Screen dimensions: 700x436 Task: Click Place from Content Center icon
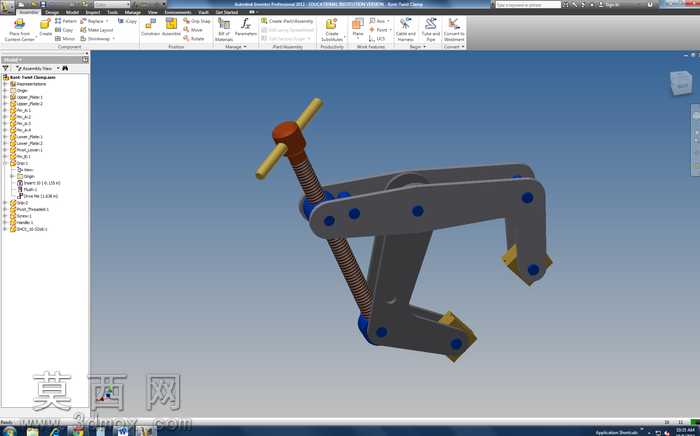point(19,24)
